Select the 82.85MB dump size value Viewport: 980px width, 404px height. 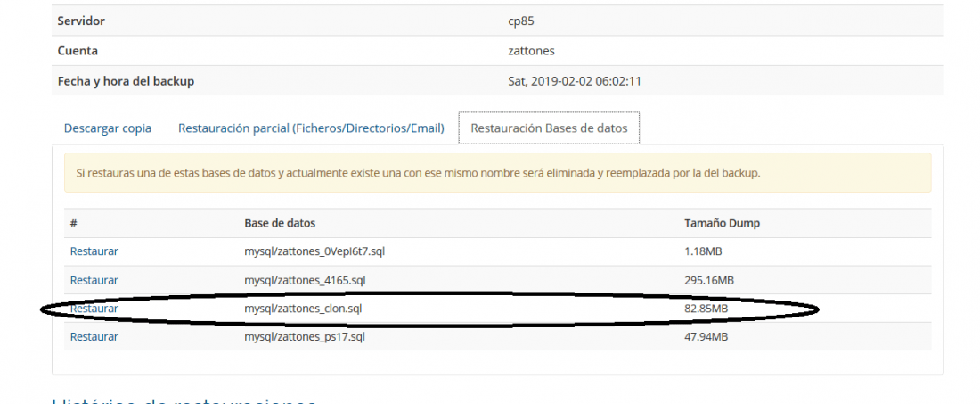pos(706,309)
